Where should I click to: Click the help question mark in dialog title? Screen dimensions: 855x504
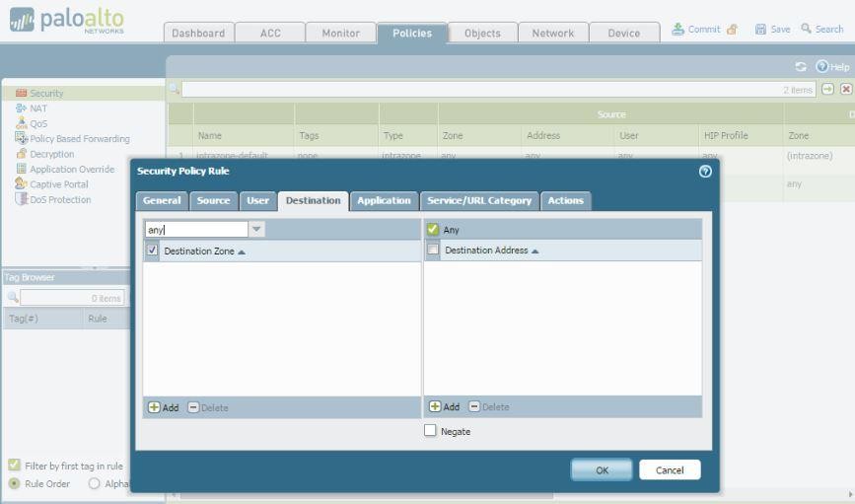tap(704, 172)
